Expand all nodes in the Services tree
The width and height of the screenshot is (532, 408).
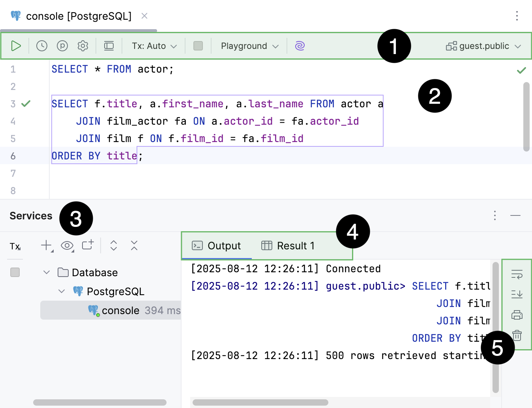pos(113,245)
